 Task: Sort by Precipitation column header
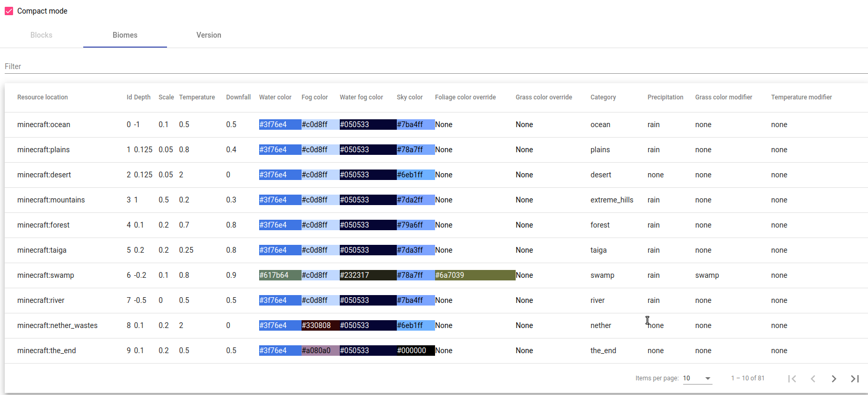click(665, 97)
